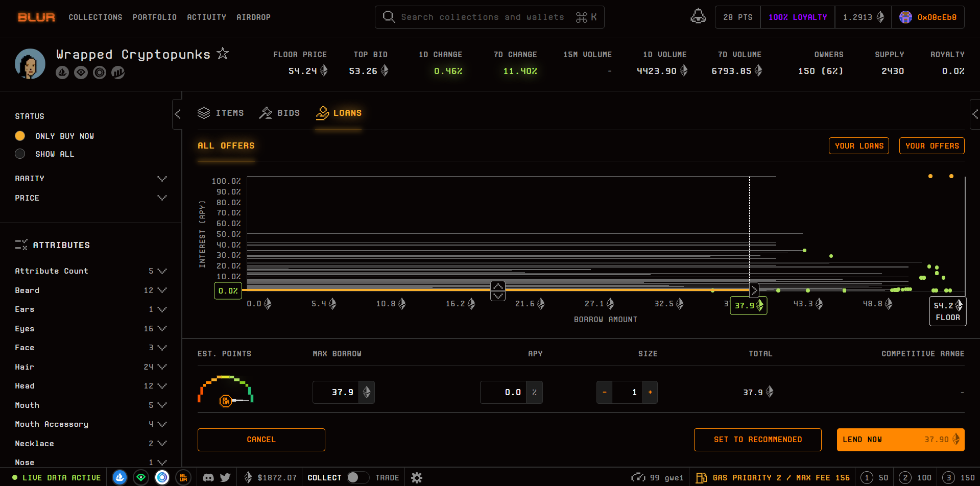This screenshot has height=486, width=980.
Task: Switch to the Bids tab
Action: pos(279,113)
